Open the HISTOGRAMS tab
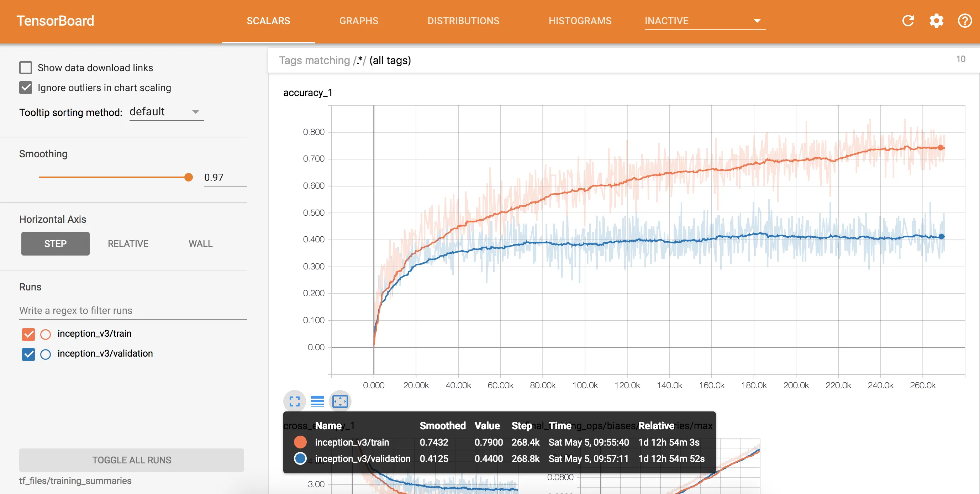This screenshot has width=980, height=494. click(x=579, y=21)
